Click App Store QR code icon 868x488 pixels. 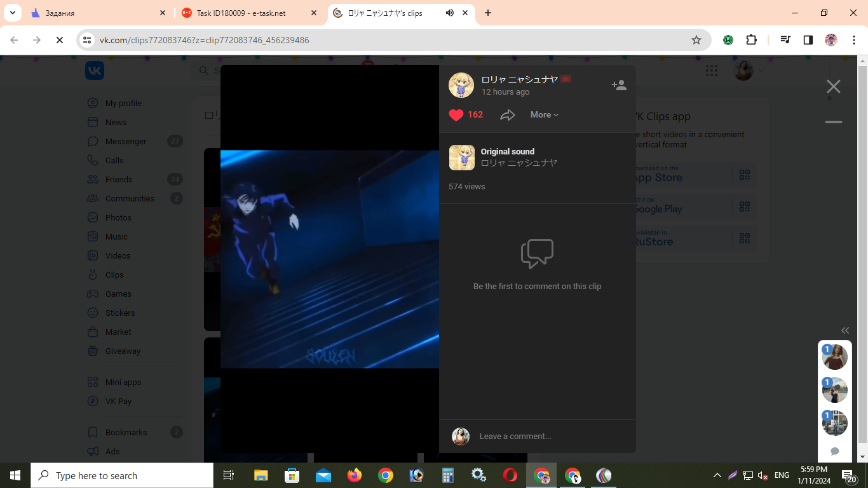pyautogui.click(x=745, y=175)
